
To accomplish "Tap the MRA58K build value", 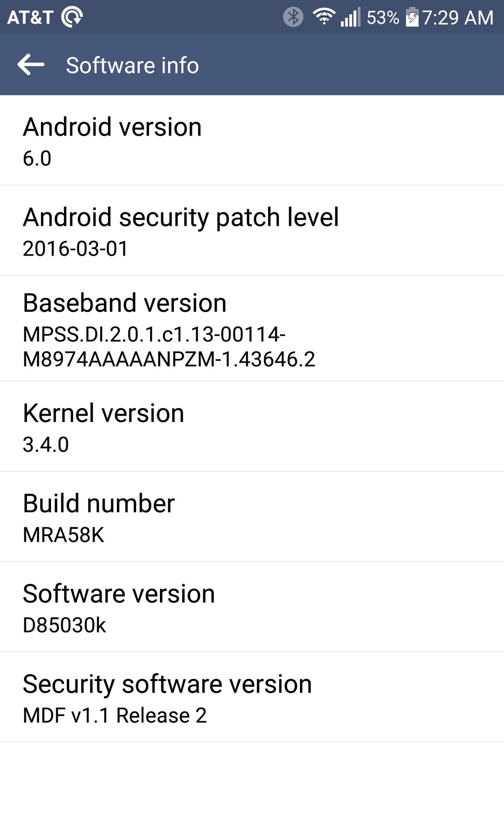I will tap(64, 535).
